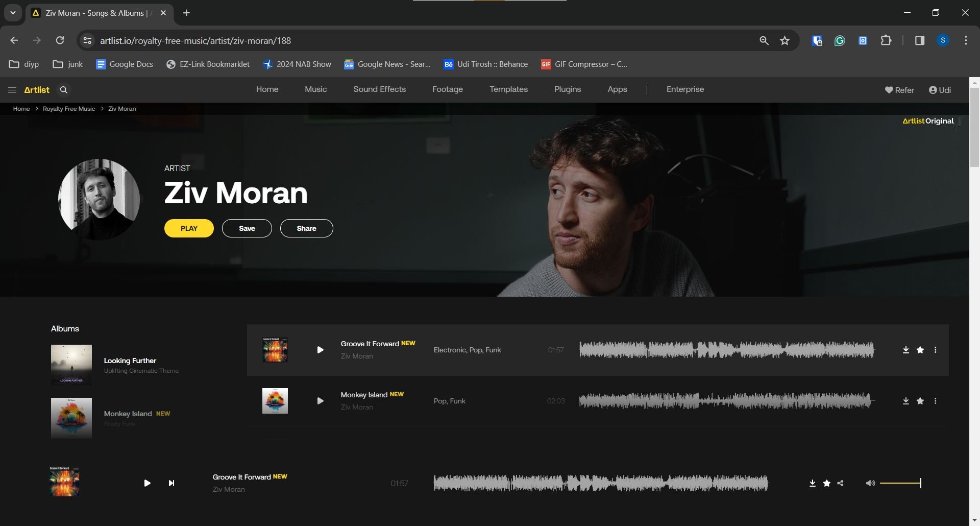Open the browser zoom magnifier icon
Image resolution: width=980 pixels, height=526 pixels.
(764, 40)
